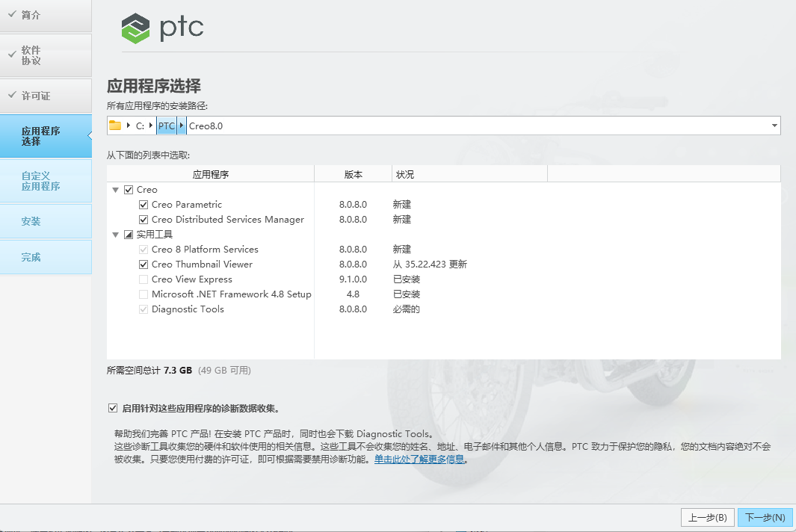
Task: Click the 版本 column header
Action: [x=354, y=174]
